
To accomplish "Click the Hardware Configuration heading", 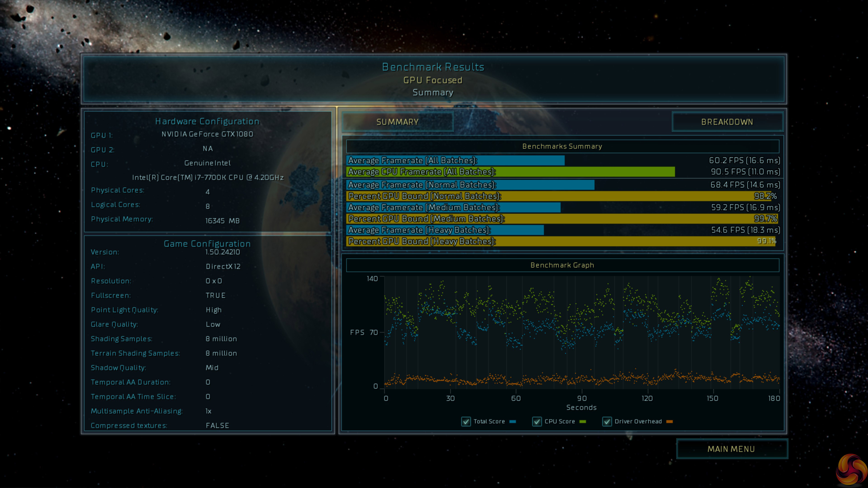I will tap(207, 121).
